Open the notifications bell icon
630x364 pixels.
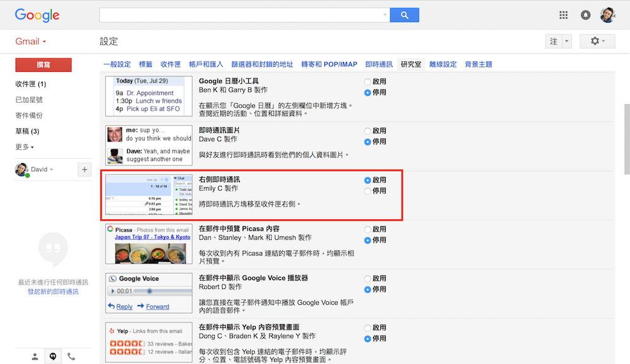tap(586, 15)
